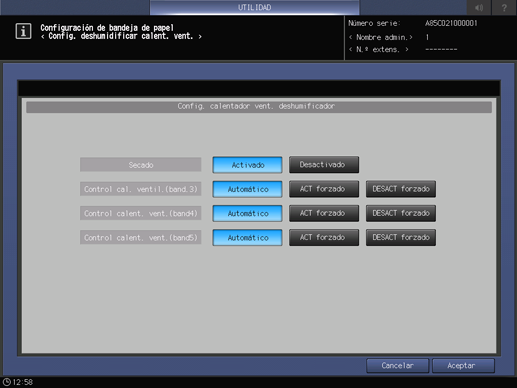The height and width of the screenshot is (388, 517).
Task: Click the clock icon in the status bar
Action: pos(6,382)
